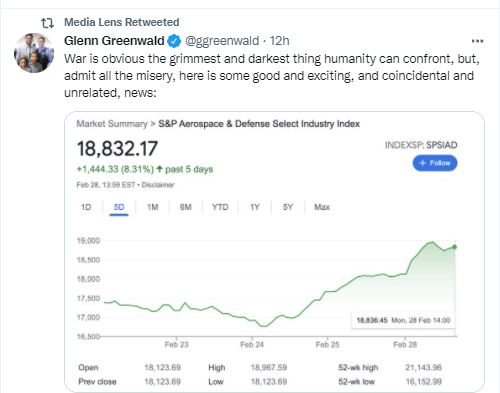Switch chart to 6M range
The height and width of the screenshot is (393, 500).
[x=186, y=207]
